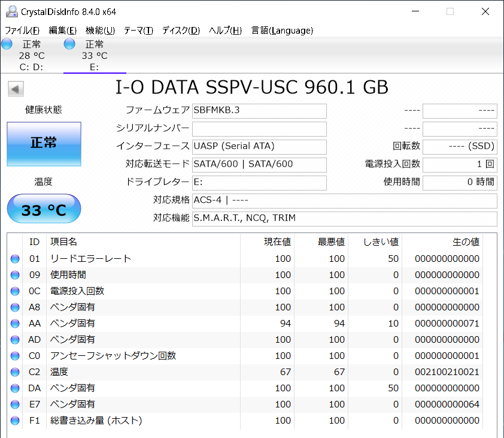The width and height of the screenshot is (504, 438).
Task: Click the firmware field SBFMKB.3
Action: click(x=259, y=111)
